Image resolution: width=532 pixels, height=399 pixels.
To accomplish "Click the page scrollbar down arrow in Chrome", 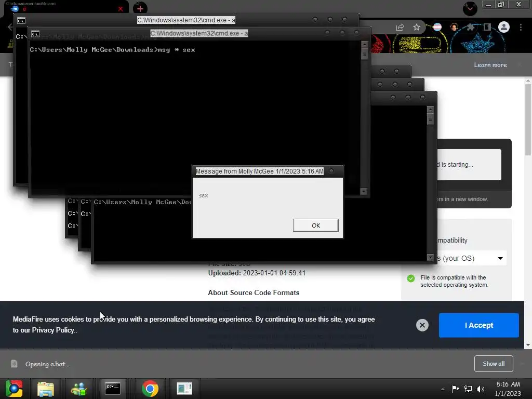I will click(x=528, y=345).
